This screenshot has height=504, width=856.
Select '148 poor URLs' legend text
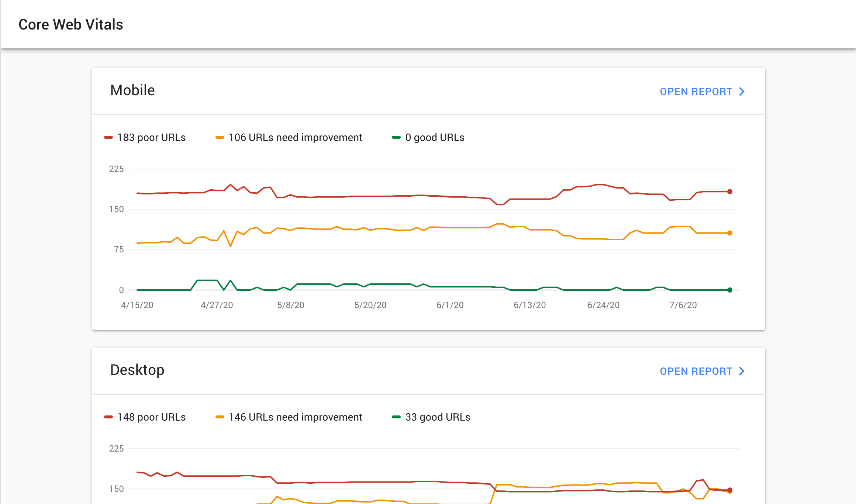(151, 417)
